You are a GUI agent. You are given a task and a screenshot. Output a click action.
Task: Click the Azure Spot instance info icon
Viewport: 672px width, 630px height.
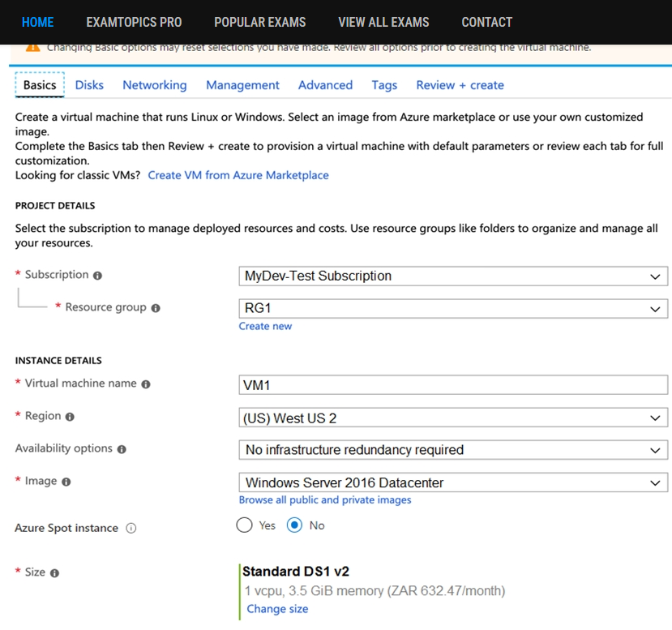click(131, 528)
